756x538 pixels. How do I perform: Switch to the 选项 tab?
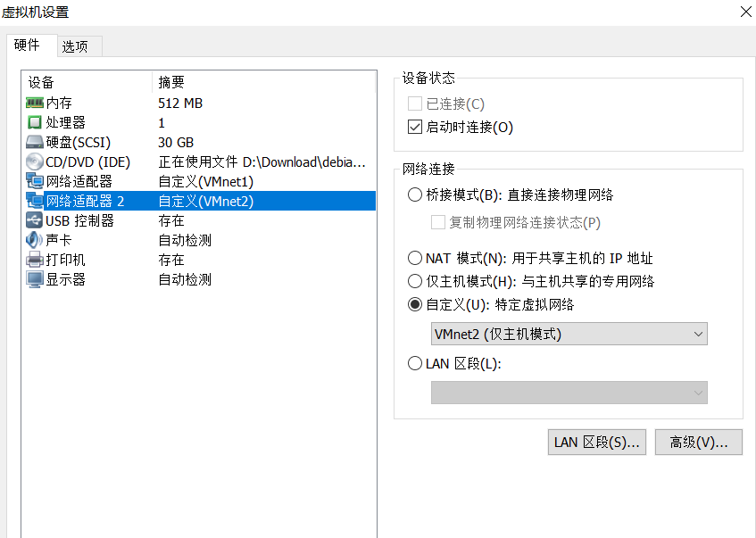coord(75,46)
